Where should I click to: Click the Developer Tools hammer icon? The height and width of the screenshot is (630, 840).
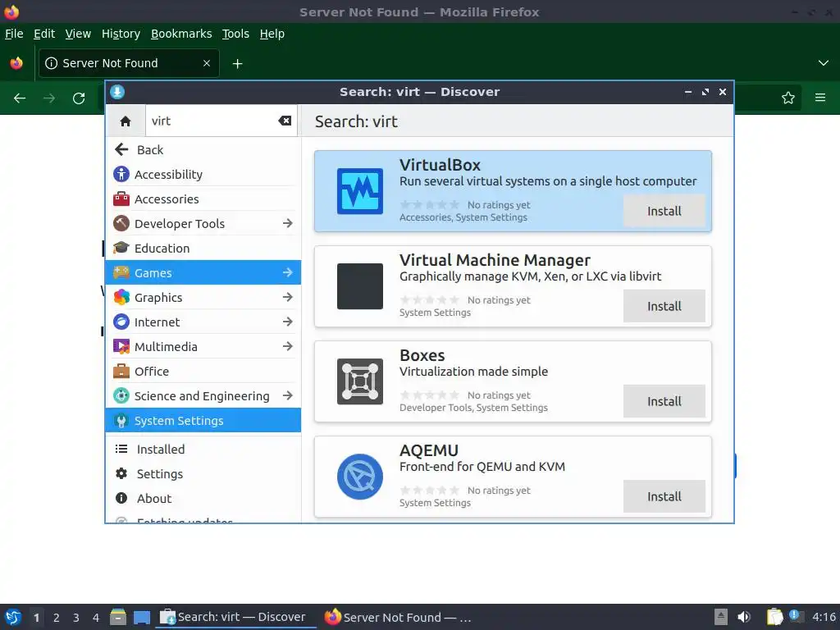point(121,223)
